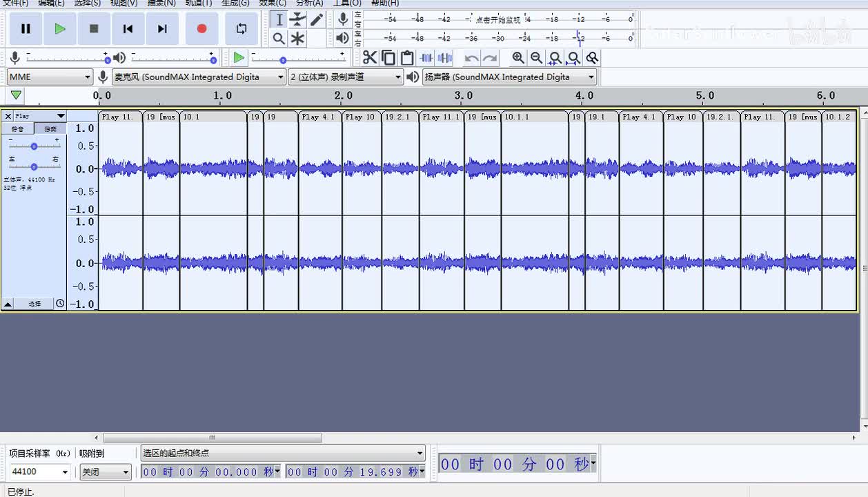Open the 帮助(H) menu
The width and height of the screenshot is (868, 497).
tap(385, 3)
